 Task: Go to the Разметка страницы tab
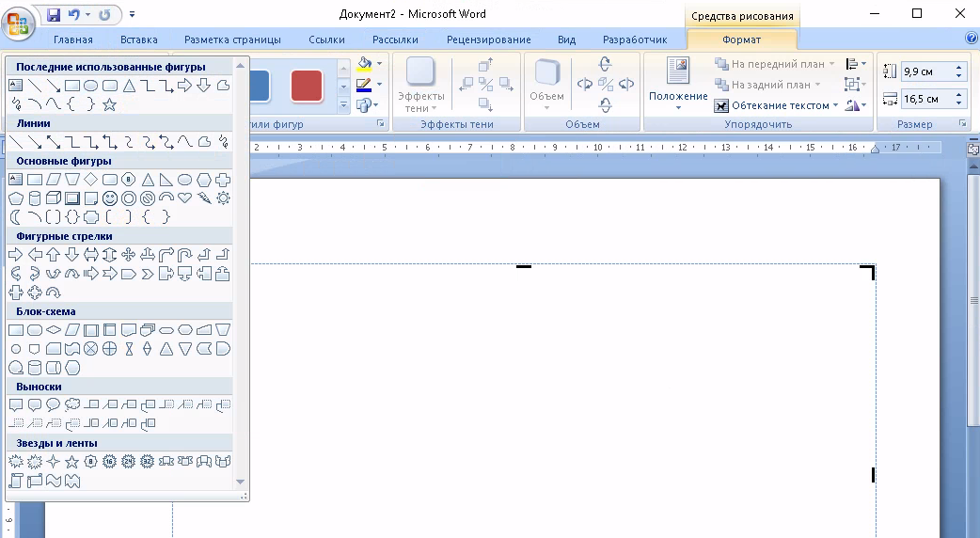pyautogui.click(x=232, y=40)
